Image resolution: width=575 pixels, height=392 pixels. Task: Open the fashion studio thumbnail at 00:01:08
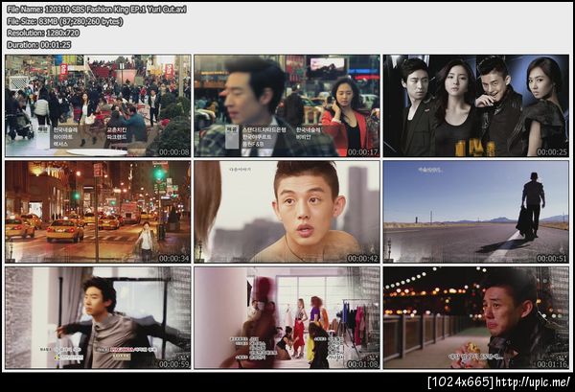pyautogui.click(x=287, y=317)
